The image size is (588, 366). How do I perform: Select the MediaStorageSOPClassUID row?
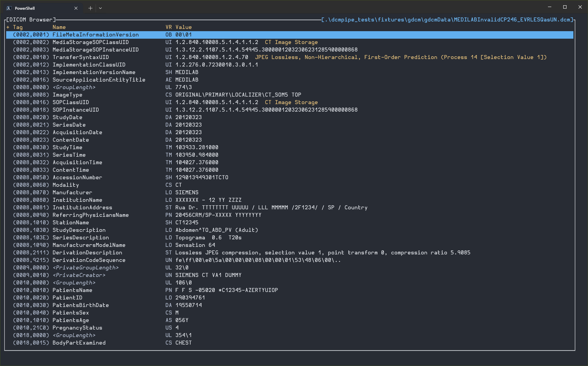290,42
